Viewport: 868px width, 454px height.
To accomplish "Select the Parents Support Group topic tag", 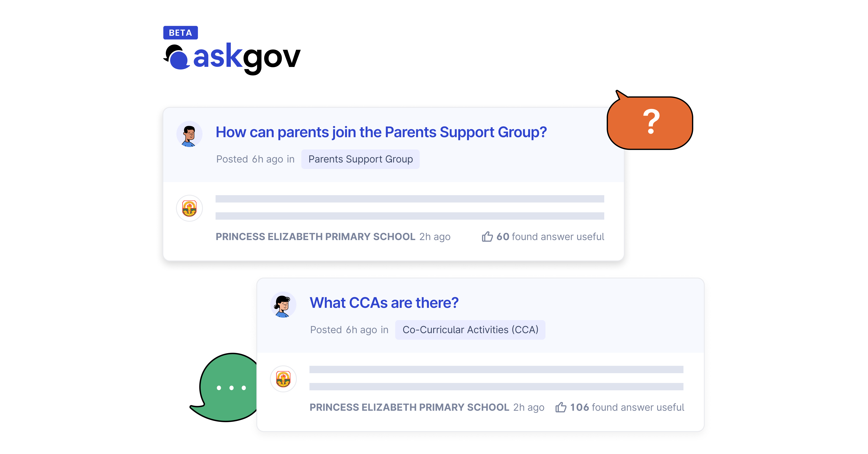I will click(x=360, y=159).
